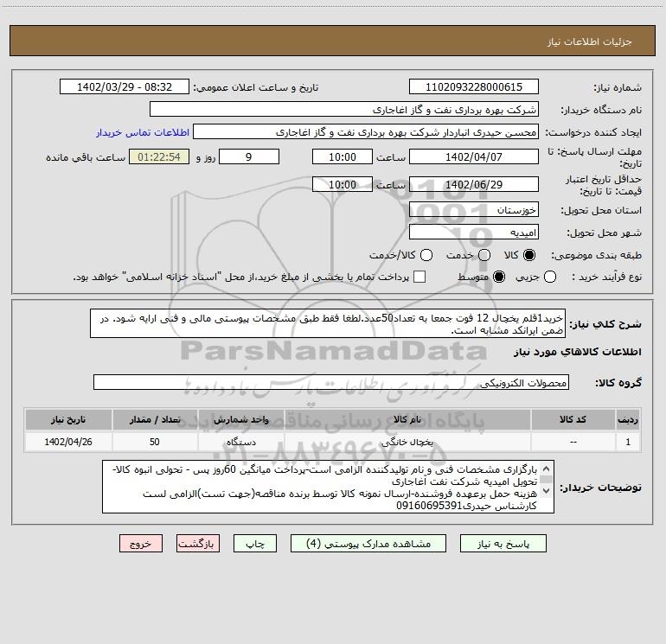Viewport: 666px width, 644px height.
Task: Click the need number field 1102093228000615
Action: pos(474,86)
